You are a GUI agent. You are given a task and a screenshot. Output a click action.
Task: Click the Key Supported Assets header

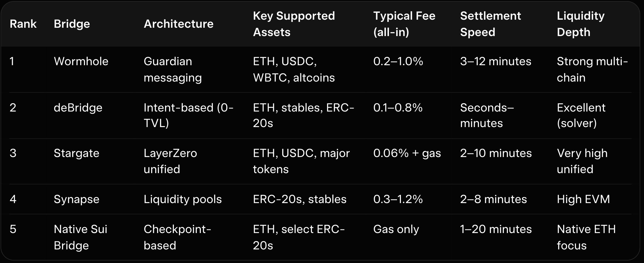pyautogui.click(x=294, y=24)
